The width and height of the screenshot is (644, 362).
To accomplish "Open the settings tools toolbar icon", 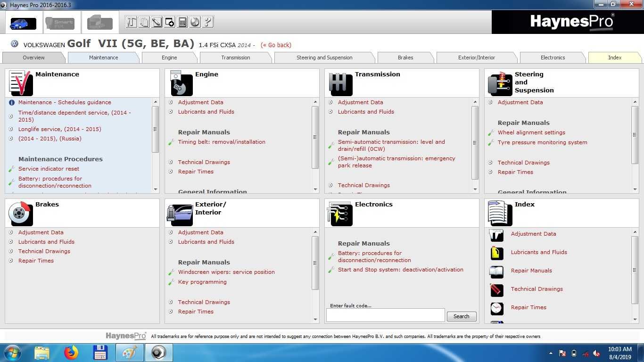I will pyautogui.click(x=132, y=22).
